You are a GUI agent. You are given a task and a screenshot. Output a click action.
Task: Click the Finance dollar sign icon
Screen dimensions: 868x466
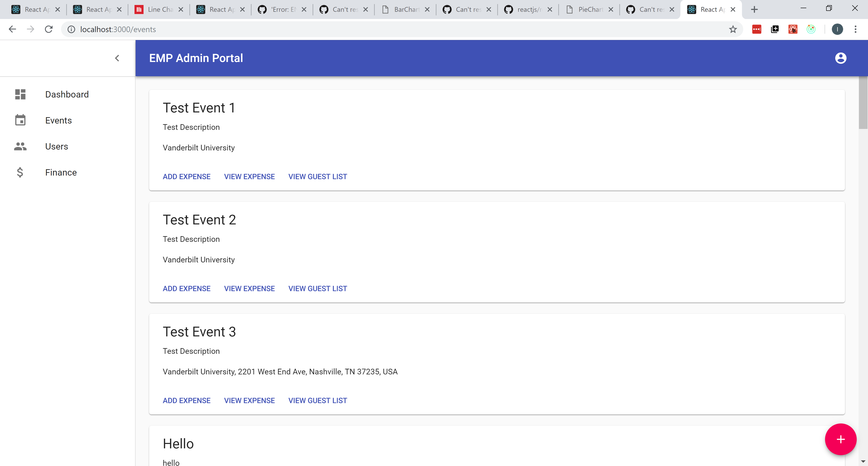pos(20,172)
